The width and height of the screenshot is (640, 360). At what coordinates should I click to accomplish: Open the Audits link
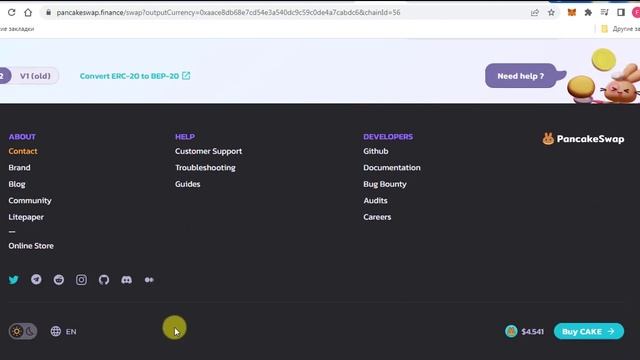[x=376, y=200]
